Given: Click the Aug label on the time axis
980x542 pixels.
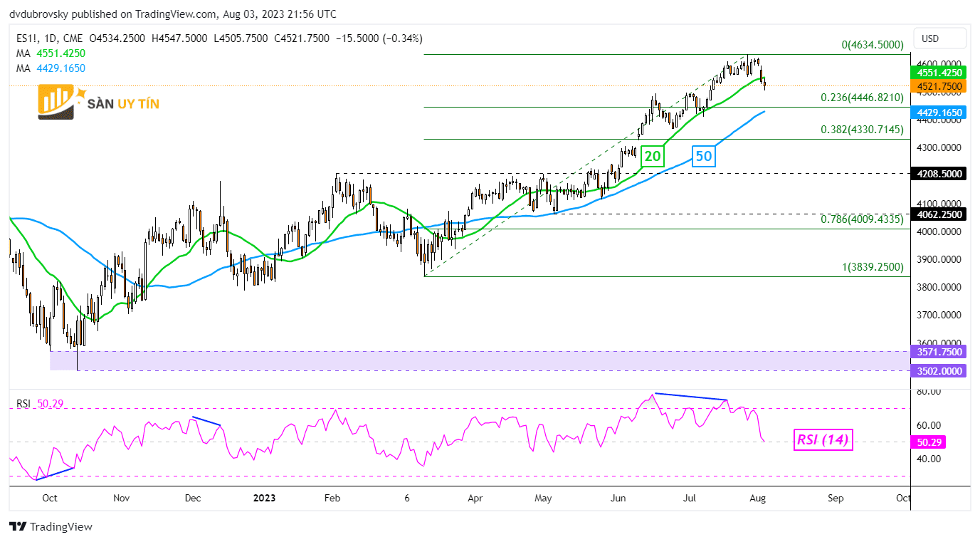Looking at the screenshot, I should pos(758,499).
